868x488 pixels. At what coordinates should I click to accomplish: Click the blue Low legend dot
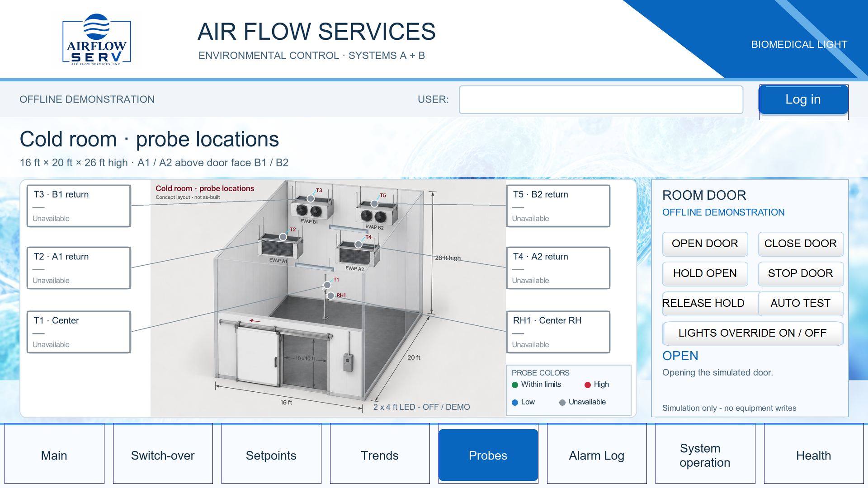click(x=515, y=403)
